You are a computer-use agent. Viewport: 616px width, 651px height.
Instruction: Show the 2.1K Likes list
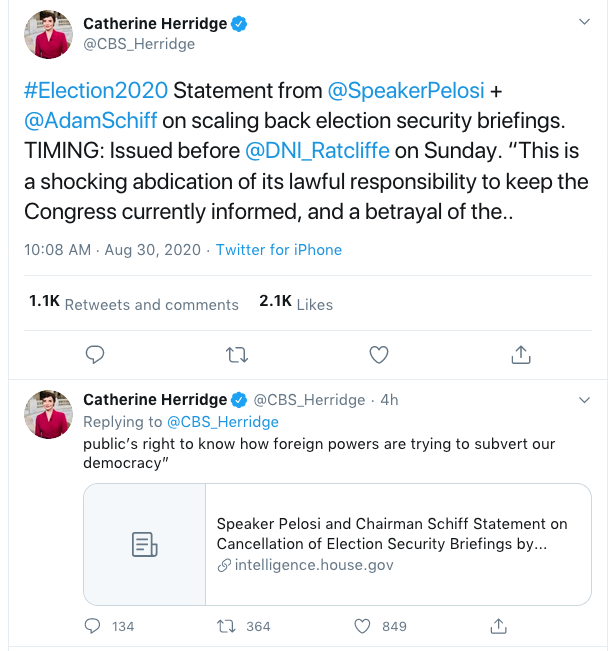[x=296, y=303]
